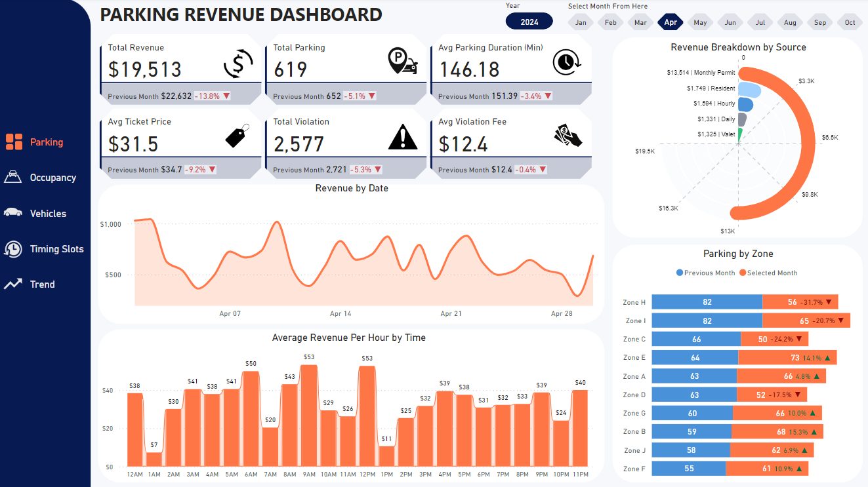The width and height of the screenshot is (868, 487).
Task: Select Aug in month slicer
Action: point(790,22)
